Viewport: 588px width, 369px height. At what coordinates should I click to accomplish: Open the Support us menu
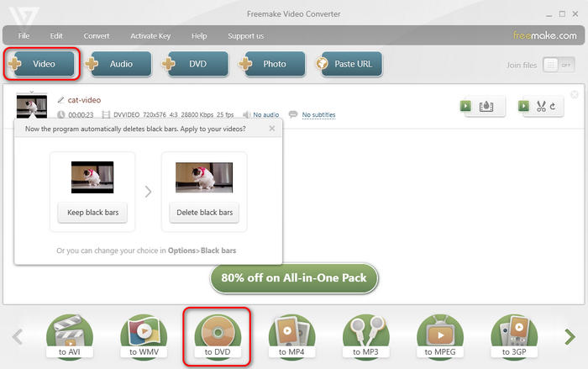[245, 36]
